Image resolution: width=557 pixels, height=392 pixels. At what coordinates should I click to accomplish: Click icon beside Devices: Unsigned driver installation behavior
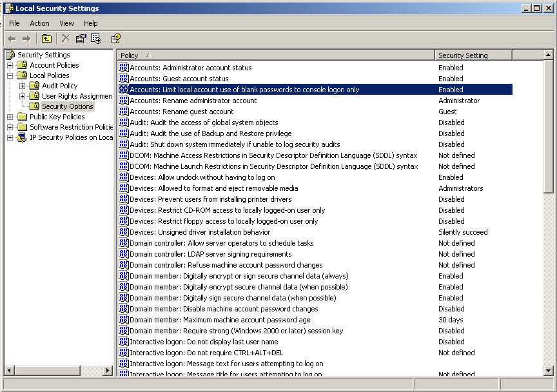[124, 231]
